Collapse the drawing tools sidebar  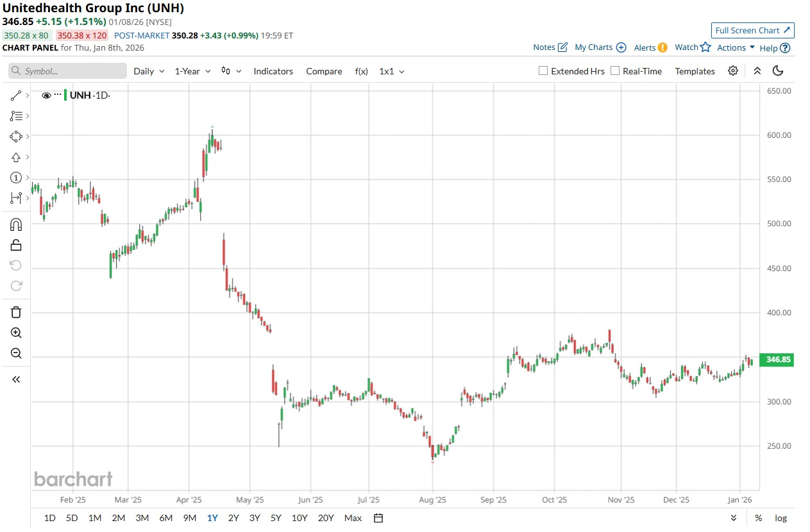[x=16, y=379]
